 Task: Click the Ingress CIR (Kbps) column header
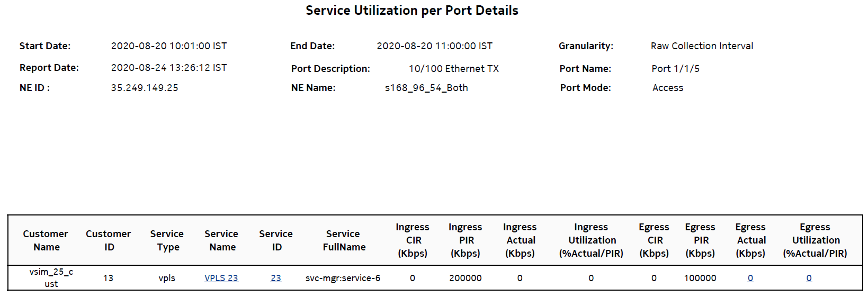point(413,240)
